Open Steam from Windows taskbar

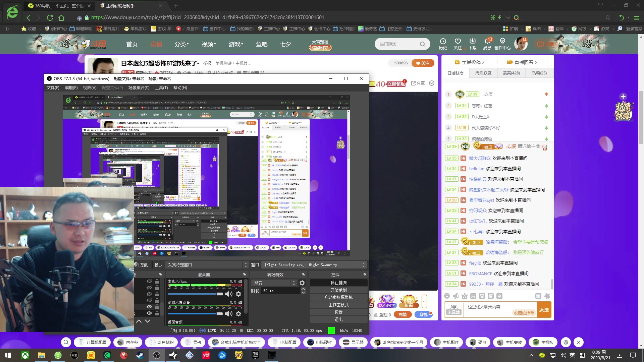140,355
